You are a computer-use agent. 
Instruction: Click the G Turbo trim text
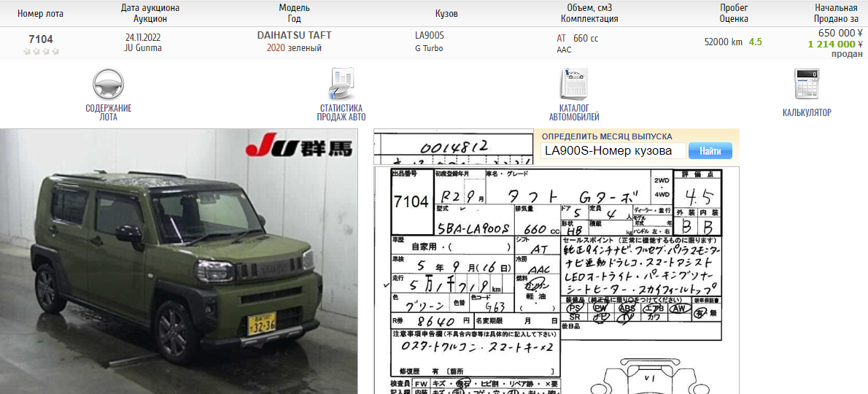click(429, 48)
